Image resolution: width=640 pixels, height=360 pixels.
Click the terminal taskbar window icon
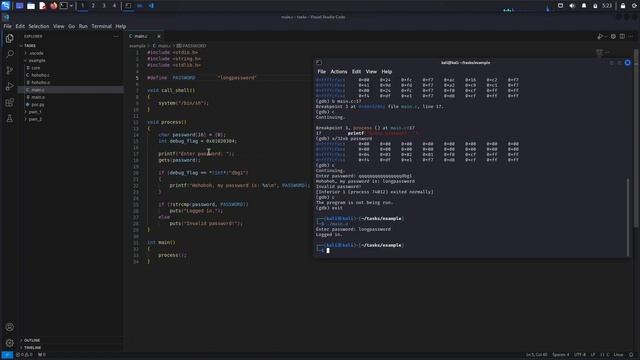coord(128,6)
